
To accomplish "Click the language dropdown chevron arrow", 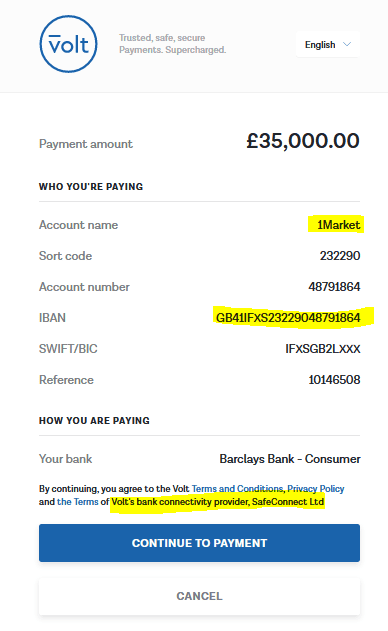I will [x=347, y=44].
